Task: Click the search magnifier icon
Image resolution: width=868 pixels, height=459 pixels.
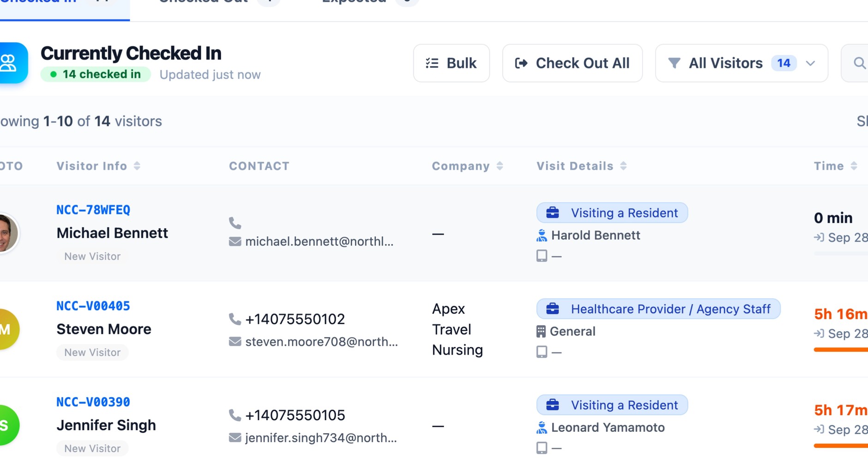Action: (x=859, y=63)
